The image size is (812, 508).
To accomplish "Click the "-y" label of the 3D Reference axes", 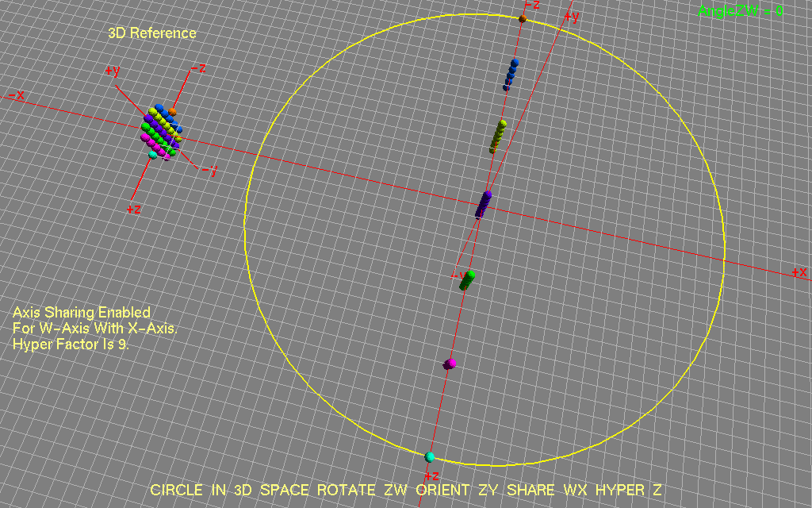I will tap(209, 171).
